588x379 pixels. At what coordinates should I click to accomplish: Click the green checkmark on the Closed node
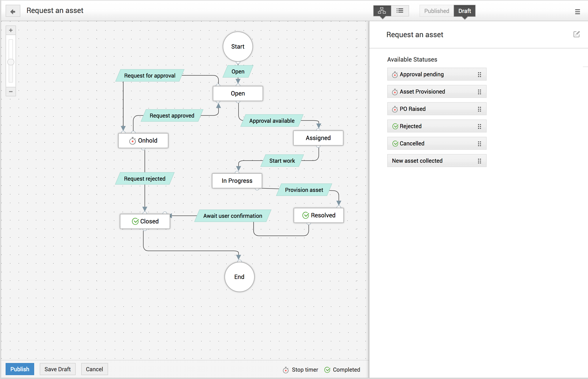click(136, 221)
